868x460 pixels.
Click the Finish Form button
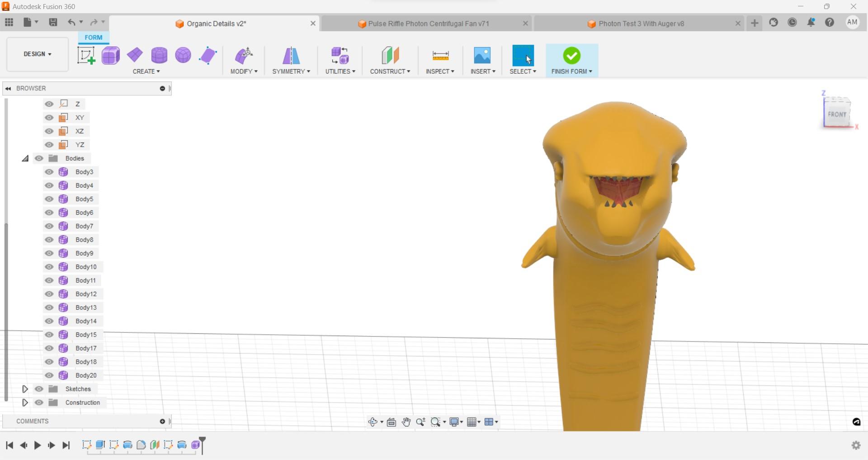point(571,56)
